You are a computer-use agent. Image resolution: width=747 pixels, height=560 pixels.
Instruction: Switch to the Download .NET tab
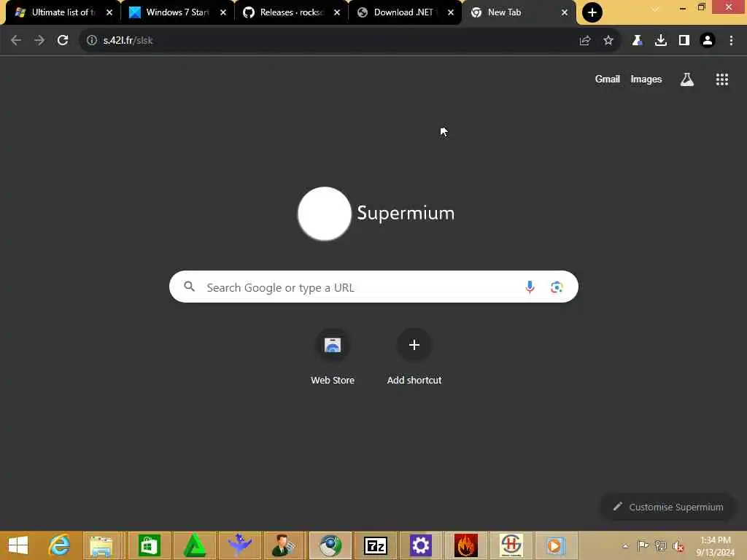(404, 12)
